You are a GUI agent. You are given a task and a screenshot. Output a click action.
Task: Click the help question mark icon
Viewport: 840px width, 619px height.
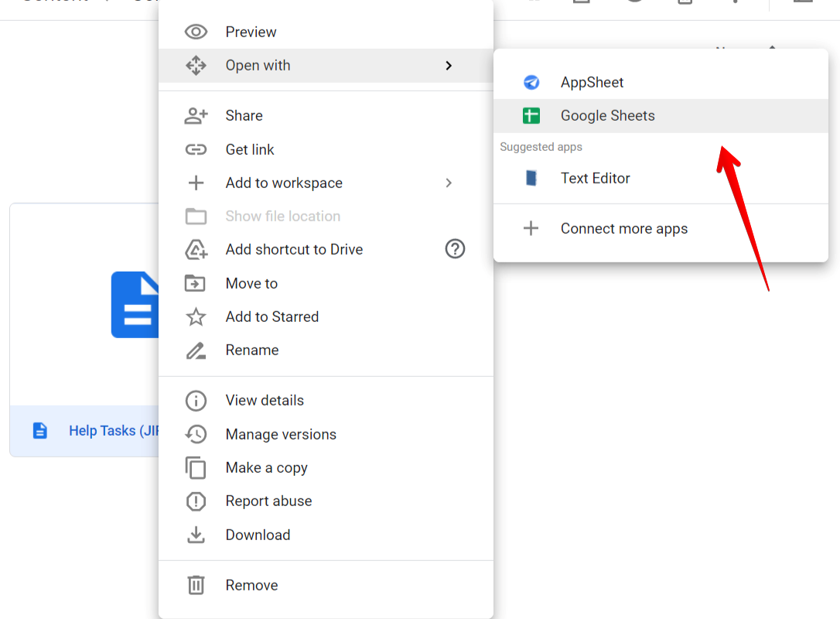(x=455, y=249)
